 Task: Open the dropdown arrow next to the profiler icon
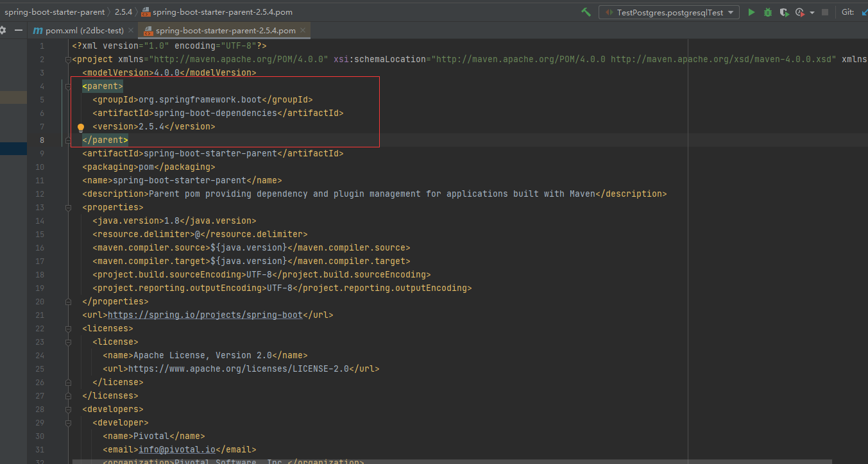click(x=812, y=13)
